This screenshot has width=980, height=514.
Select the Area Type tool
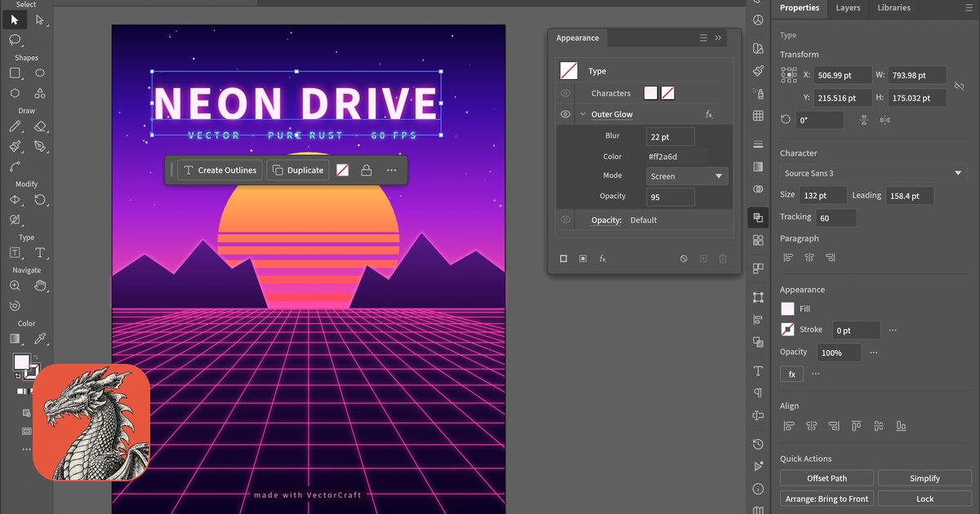(15, 253)
